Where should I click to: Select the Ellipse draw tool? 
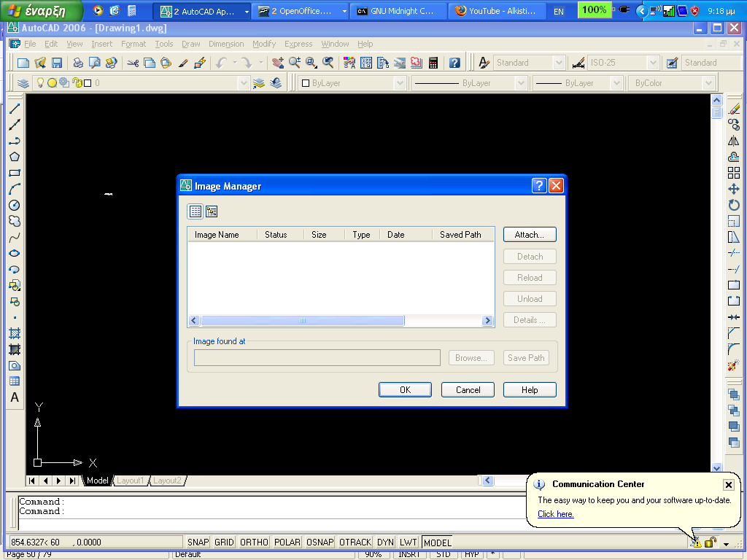[x=15, y=253]
